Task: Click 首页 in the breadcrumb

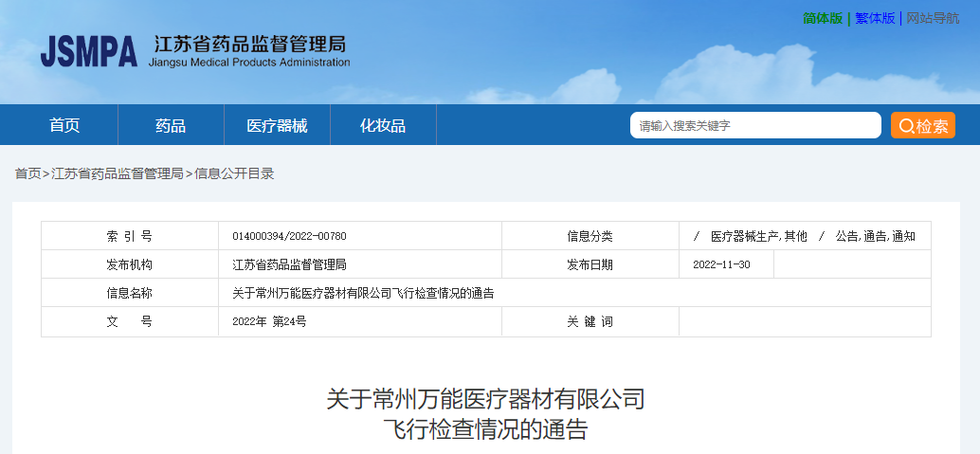Action: click(27, 173)
